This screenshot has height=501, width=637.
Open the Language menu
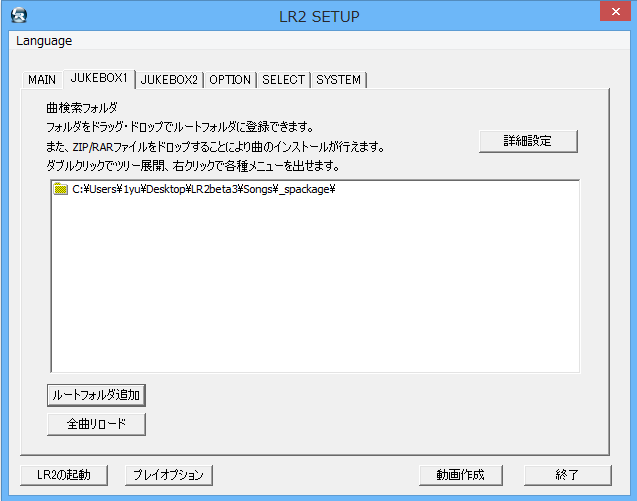coord(44,41)
